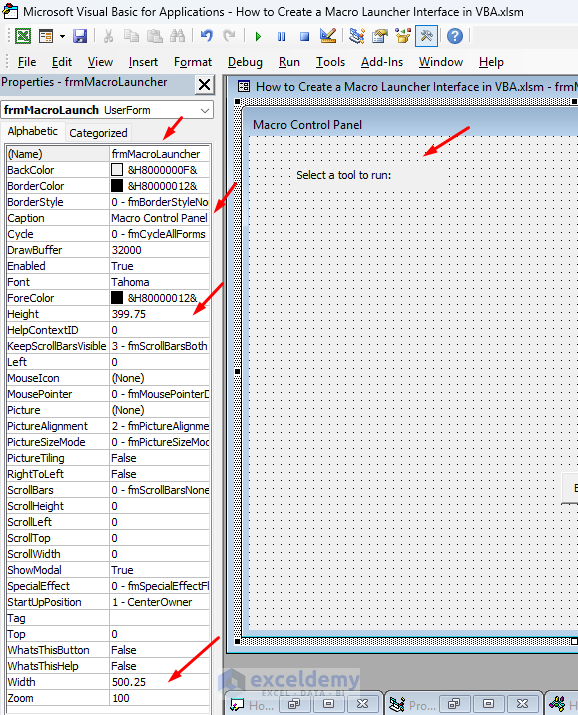
Task: Open Find with the binoculars icon
Action: [177, 36]
